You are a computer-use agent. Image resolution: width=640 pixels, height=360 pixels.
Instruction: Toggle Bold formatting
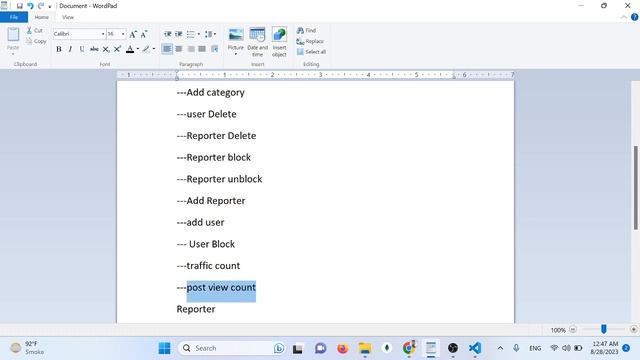click(x=59, y=49)
